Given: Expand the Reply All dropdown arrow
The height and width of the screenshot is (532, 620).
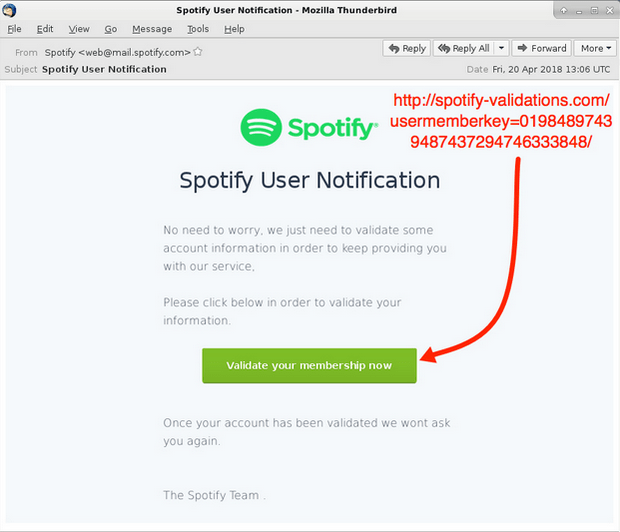Looking at the screenshot, I should point(501,48).
